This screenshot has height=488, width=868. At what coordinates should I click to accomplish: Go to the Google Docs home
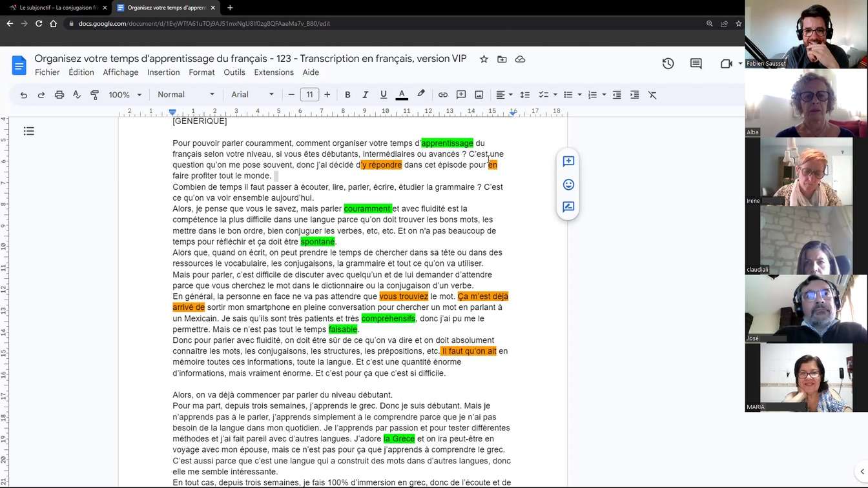(x=19, y=65)
